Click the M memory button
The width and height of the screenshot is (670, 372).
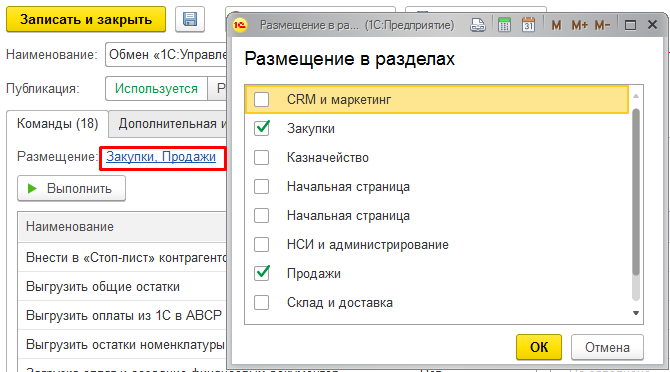(556, 25)
